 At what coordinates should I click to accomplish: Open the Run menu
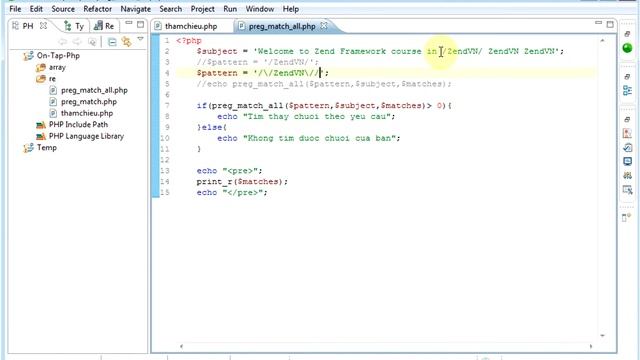coord(230,9)
